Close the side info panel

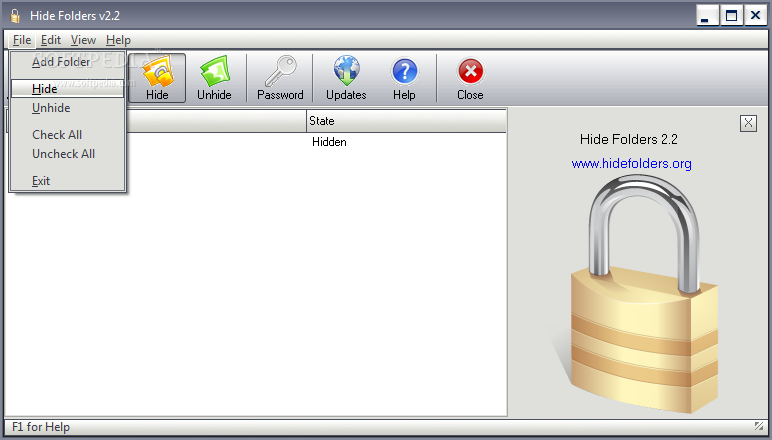[x=748, y=123]
